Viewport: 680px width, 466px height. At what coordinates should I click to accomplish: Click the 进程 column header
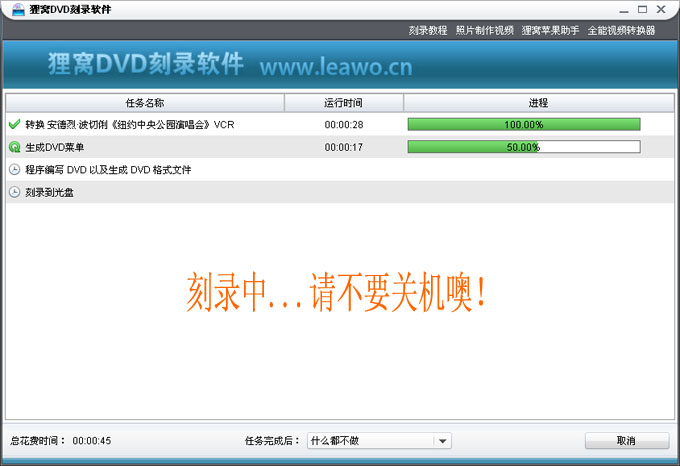(539, 103)
